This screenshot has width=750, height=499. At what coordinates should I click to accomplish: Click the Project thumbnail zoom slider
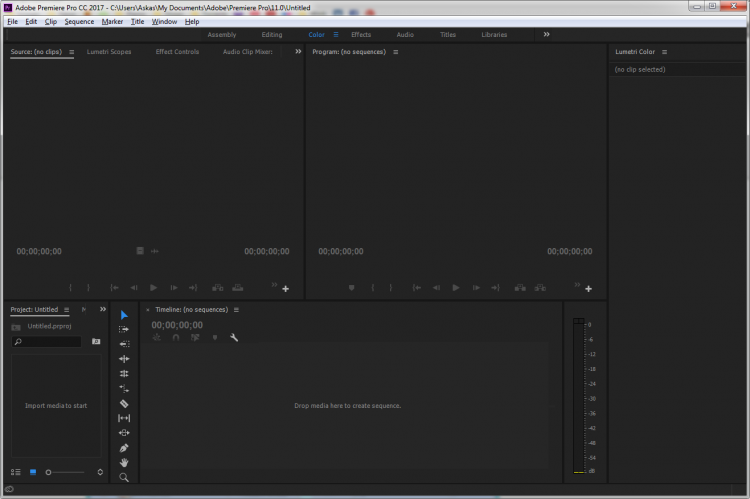click(x=48, y=472)
